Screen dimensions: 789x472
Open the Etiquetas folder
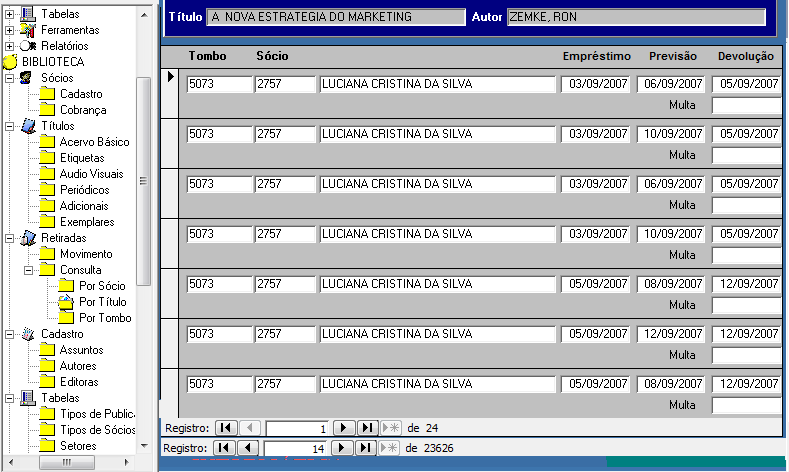click(72, 158)
